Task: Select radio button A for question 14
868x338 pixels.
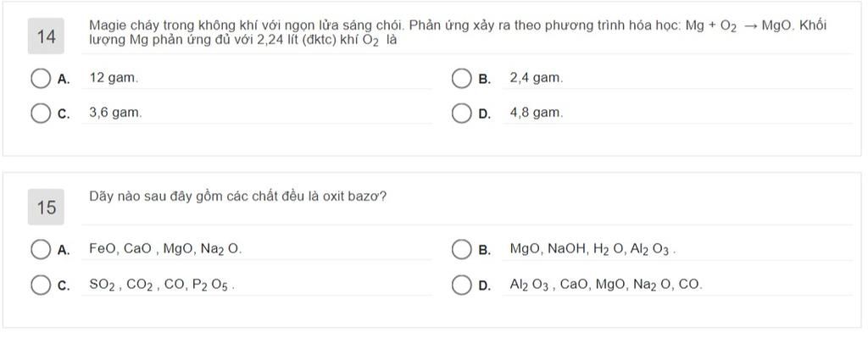Action: click(x=41, y=79)
